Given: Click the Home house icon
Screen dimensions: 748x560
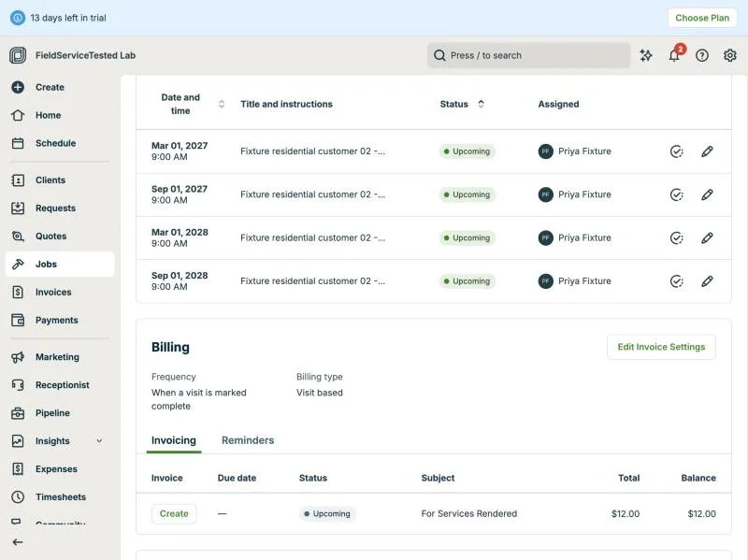Looking at the screenshot, I should [x=18, y=115].
